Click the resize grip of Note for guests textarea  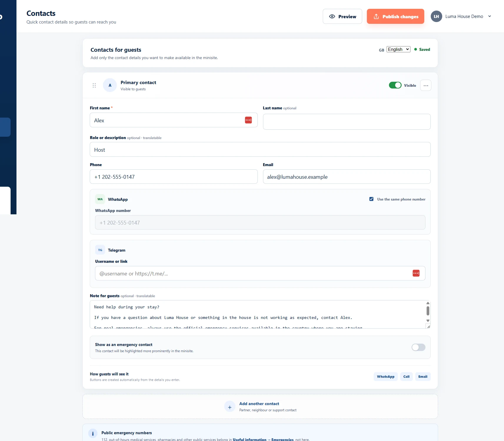428,326
